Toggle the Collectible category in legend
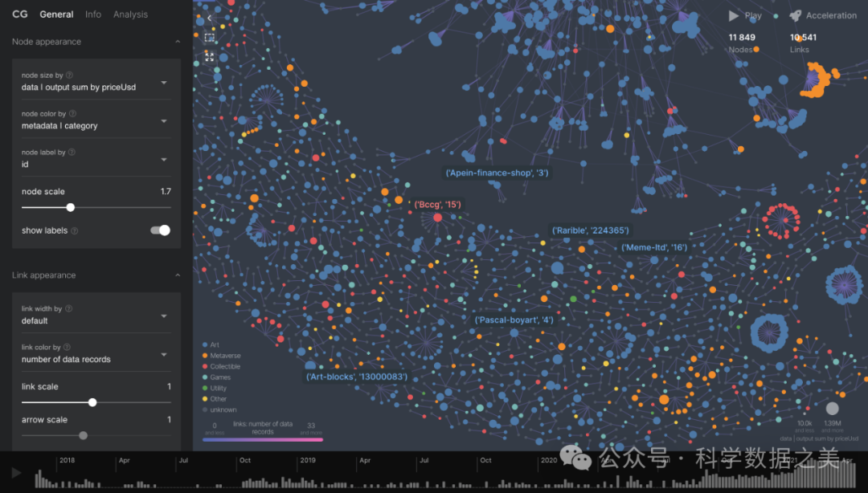 tap(224, 366)
